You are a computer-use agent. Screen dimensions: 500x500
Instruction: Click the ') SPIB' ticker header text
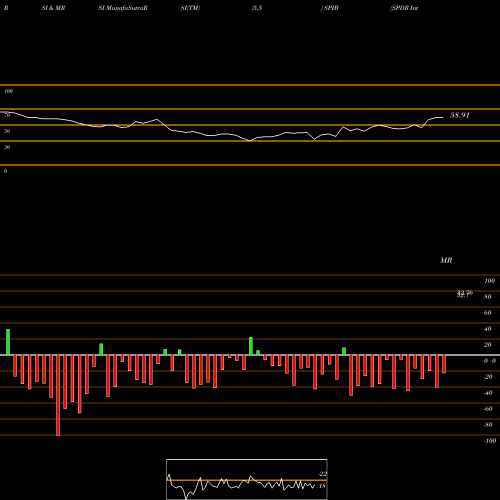[329, 8]
